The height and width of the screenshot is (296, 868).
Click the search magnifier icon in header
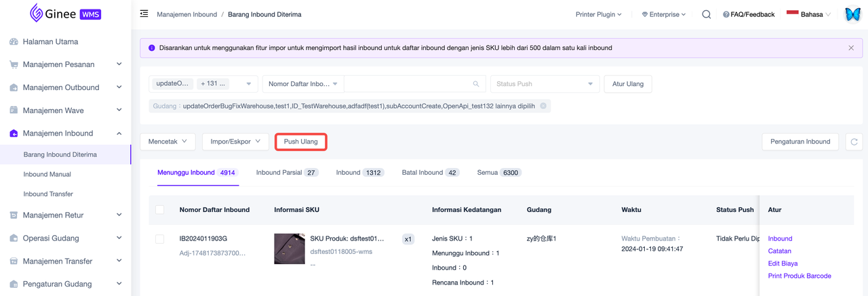click(706, 14)
